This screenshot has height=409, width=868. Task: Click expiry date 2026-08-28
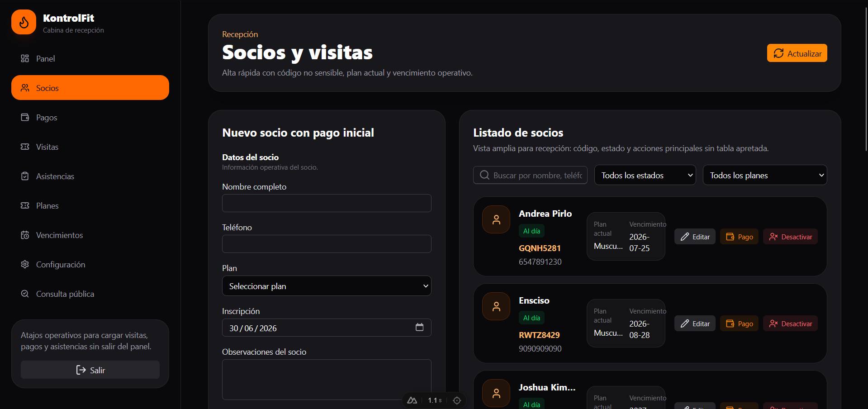pyautogui.click(x=639, y=329)
